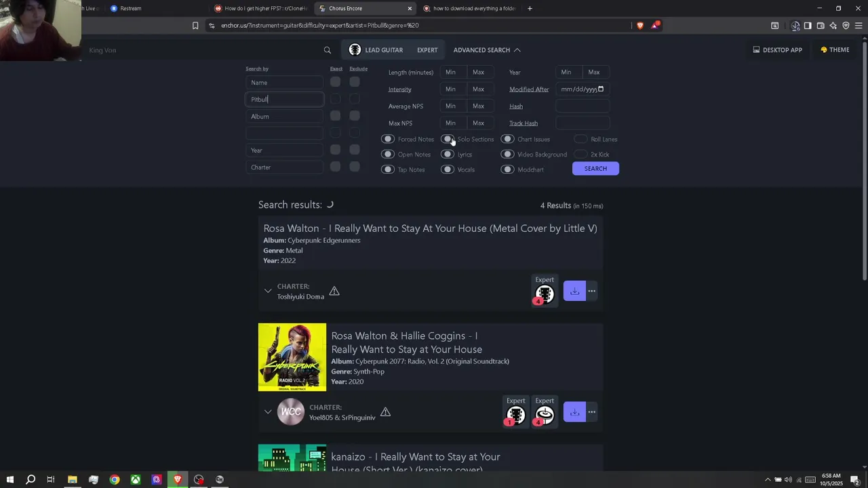Open File Explorer from taskbar
Viewport: 868px width, 488px height.
[x=73, y=480]
